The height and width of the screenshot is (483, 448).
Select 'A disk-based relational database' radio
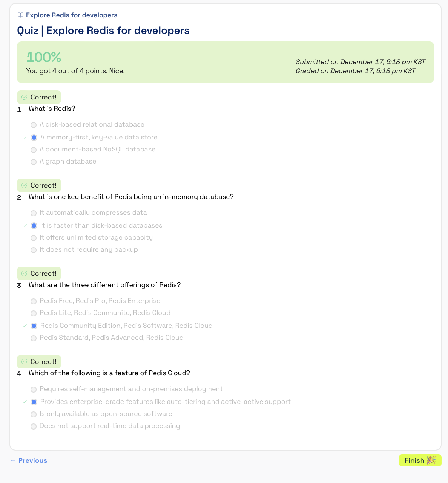pos(34,125)
